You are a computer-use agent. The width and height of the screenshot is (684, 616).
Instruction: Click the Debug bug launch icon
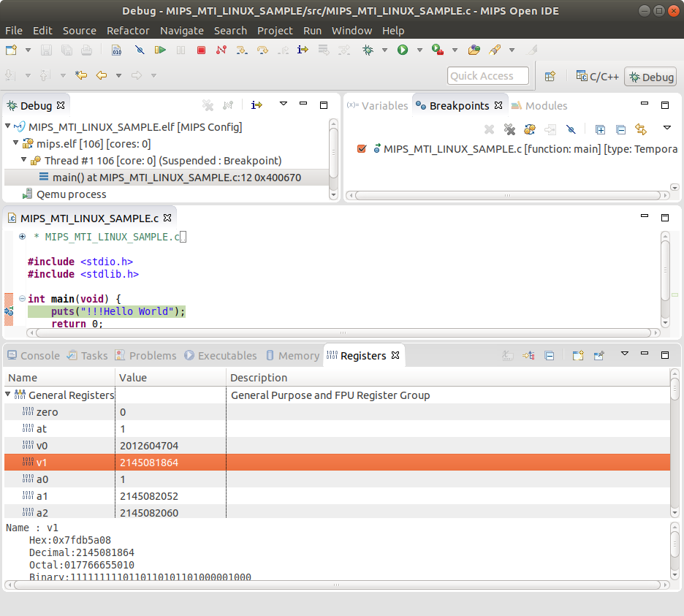tap(368, 50)
